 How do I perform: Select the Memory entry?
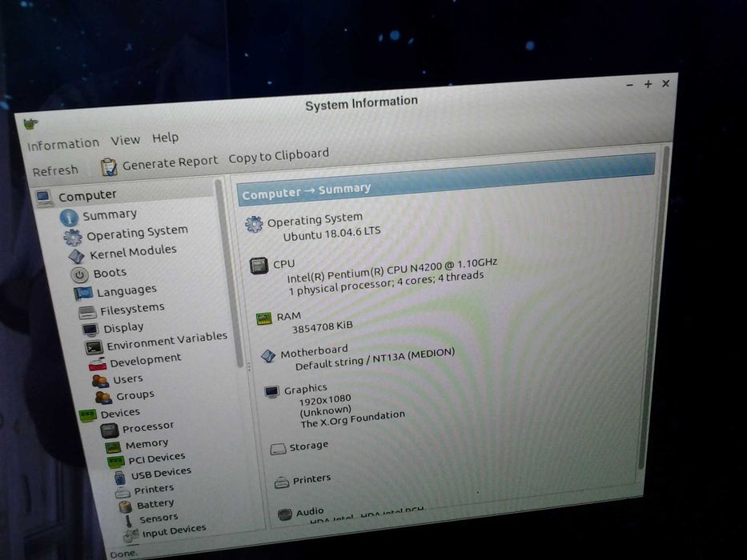pos(147,444)
